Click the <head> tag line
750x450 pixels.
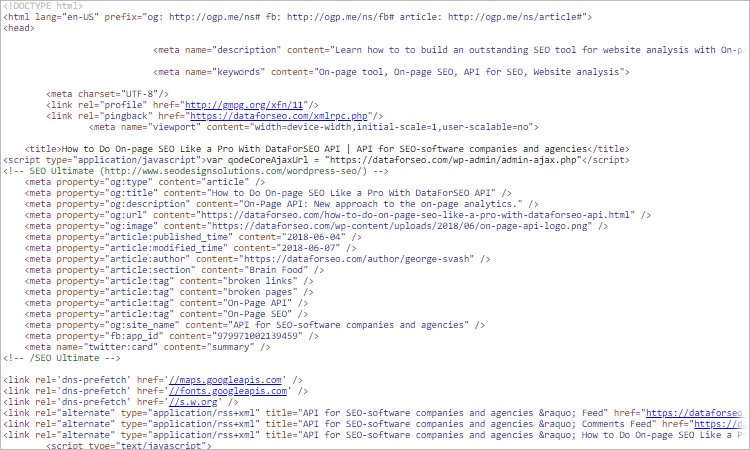point(19,28)
